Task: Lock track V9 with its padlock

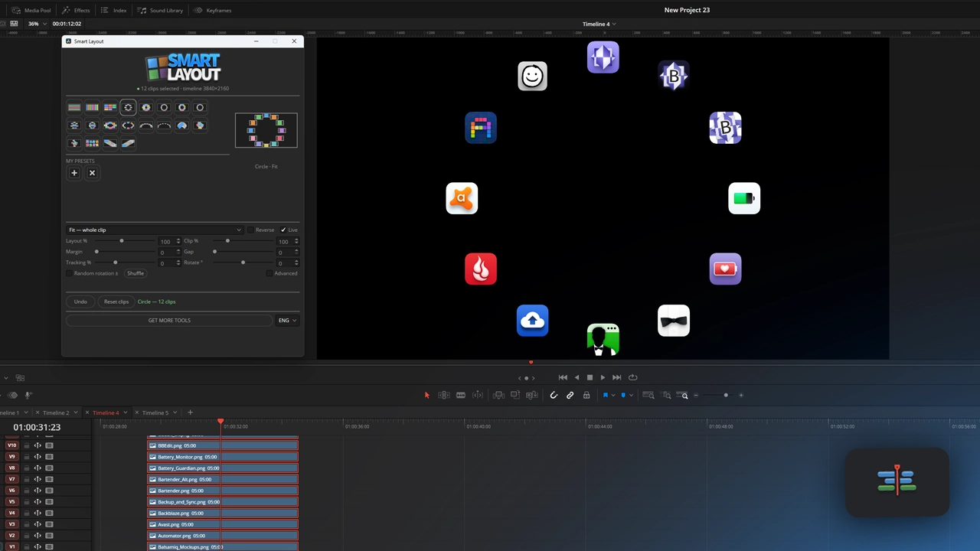Action: coord(27,457)
